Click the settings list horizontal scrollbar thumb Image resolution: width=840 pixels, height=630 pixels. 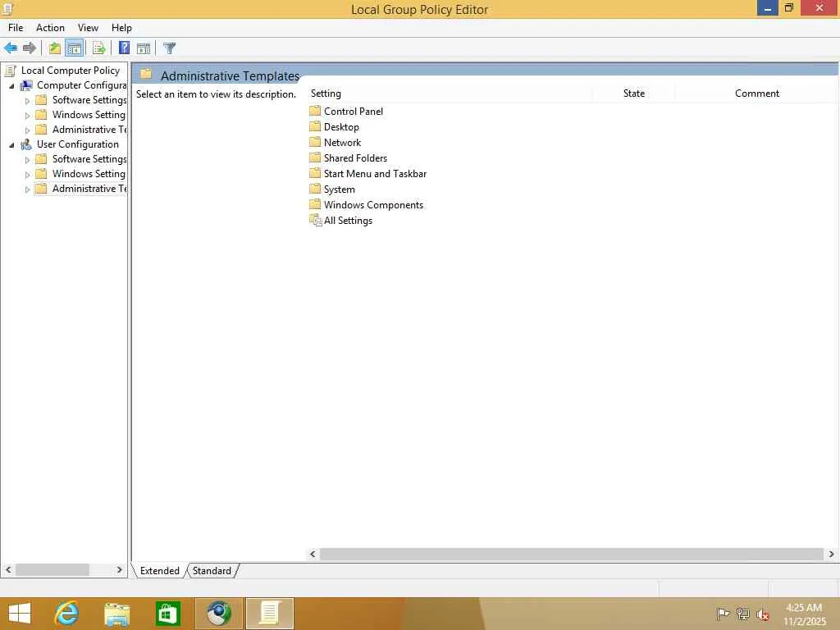point(571,554)
